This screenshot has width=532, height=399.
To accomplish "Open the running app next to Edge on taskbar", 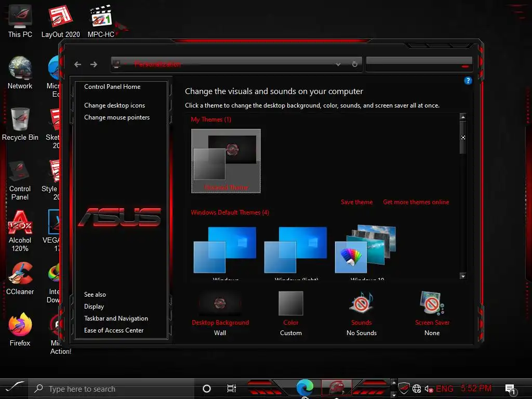I will tap(336, 388).
